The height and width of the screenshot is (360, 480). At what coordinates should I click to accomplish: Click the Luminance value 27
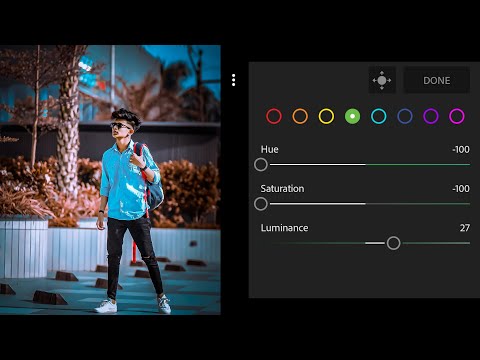[465, 228]
